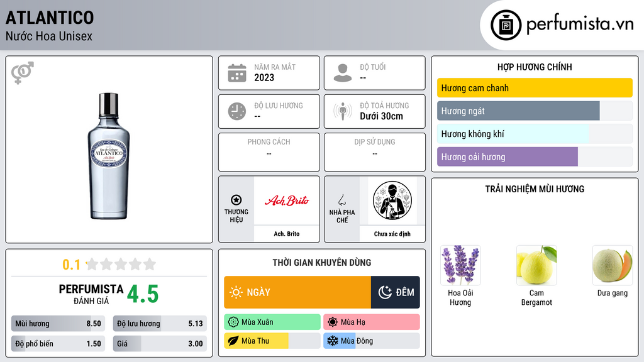
Task: Select the Cam Bergamot note thumbnail
Action: coord(536,265)
